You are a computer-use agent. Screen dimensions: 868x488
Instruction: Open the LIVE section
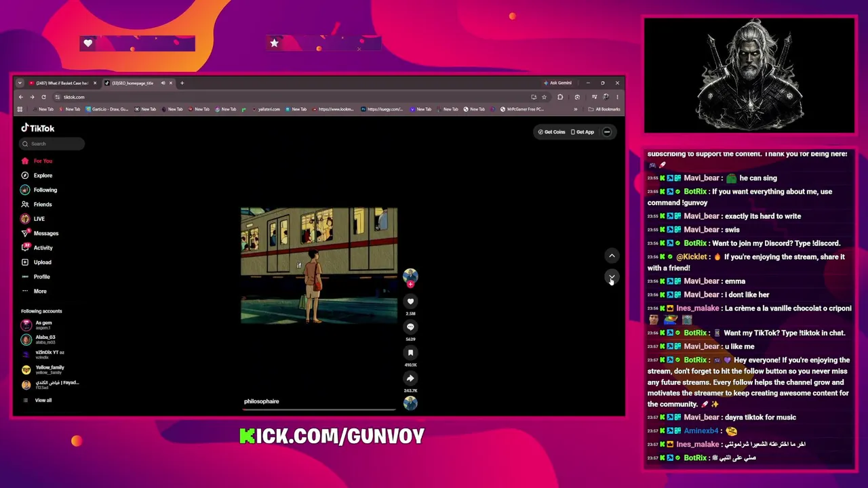tap(33, 219)
